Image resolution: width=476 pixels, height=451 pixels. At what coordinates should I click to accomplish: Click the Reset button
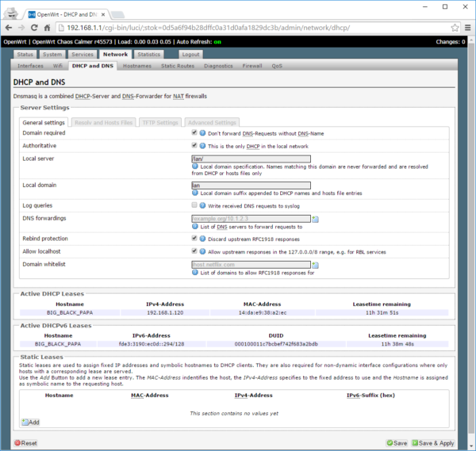25,443
